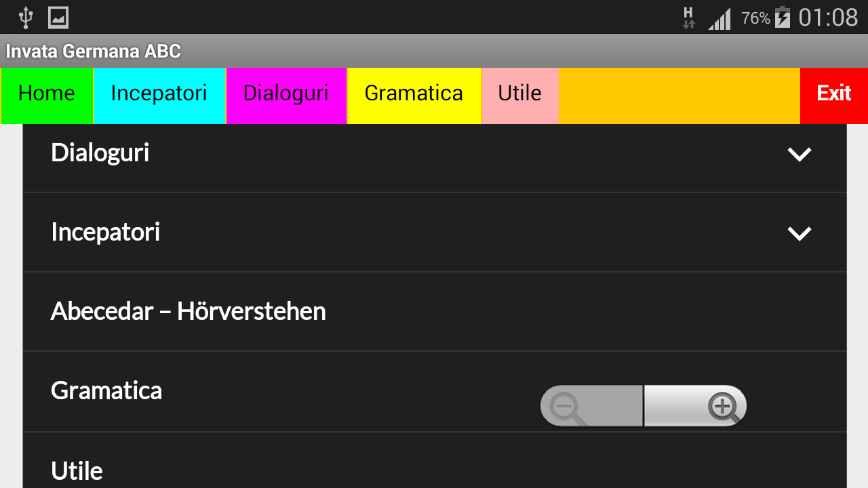Viewport: 868px width, 488px height.
Task: Expand the Incepatori section chevron
Action: 800,233
